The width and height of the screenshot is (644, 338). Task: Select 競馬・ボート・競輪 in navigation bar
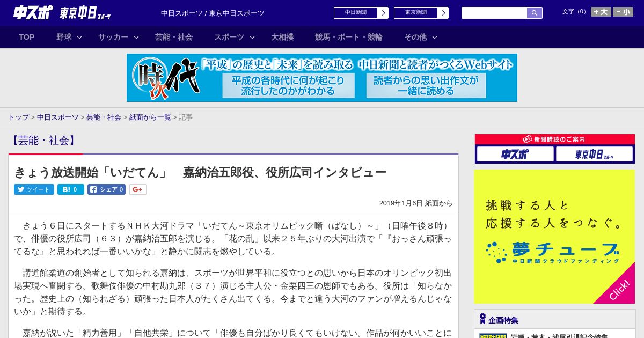tap(349, 37)
